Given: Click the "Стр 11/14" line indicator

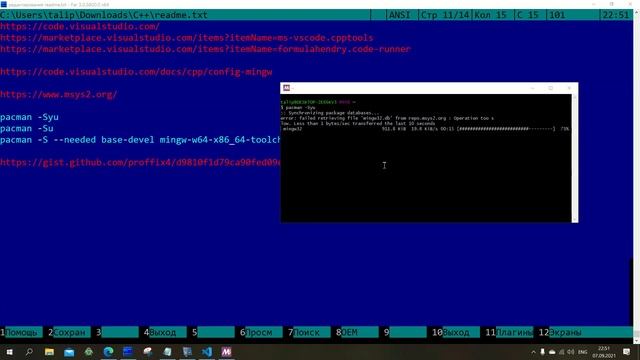Looking at the screenshot, I should (445, 15).
